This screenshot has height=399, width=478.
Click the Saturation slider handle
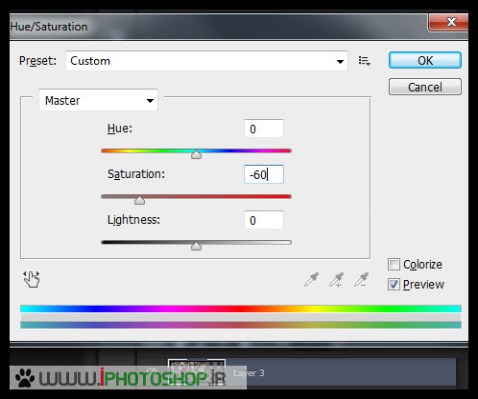[x=139, y=200]
